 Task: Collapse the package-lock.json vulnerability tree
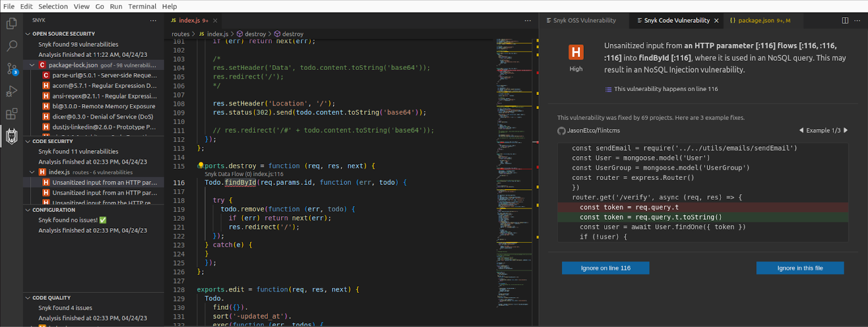(x=32, y=65)
